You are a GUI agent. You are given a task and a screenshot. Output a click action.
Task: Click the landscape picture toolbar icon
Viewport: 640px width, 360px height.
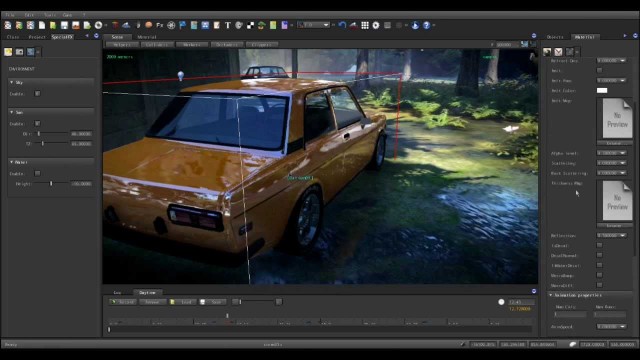(76, 25)
